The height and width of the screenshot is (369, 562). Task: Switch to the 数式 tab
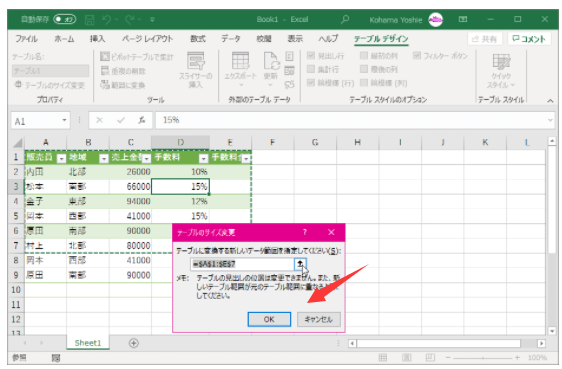point(197,39)
